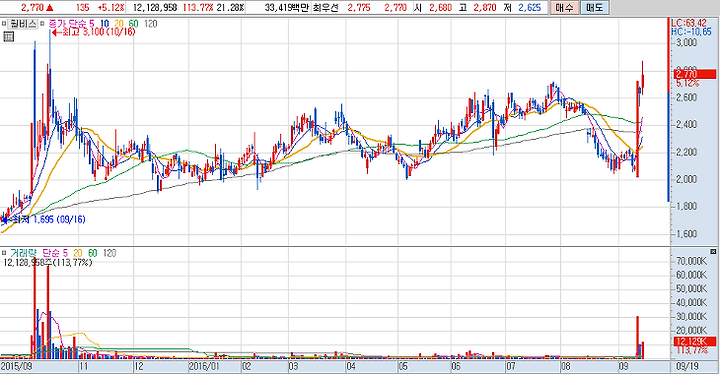Click the 3,000 price axis label
This screenshot has height=374, width=720.
tap(686, 42)
